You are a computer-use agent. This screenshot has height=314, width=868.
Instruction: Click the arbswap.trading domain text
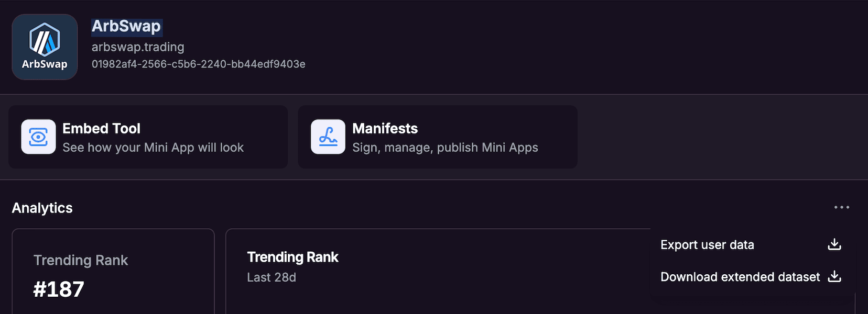(138, 47)
